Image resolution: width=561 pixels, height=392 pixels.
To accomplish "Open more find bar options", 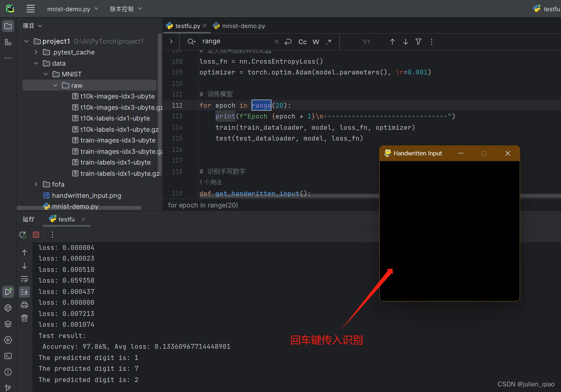I will pyautogui.click(x=432, y=42).
